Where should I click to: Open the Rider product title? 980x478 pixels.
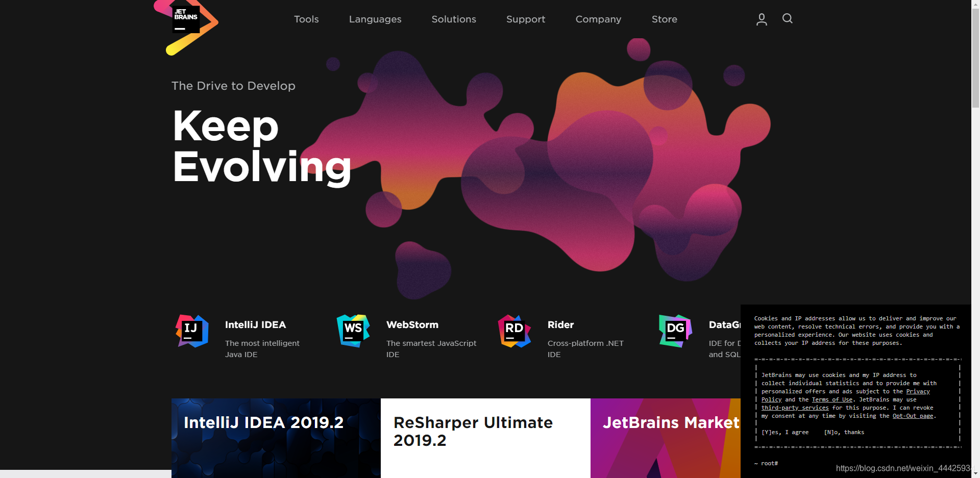(x=560, y=324)
